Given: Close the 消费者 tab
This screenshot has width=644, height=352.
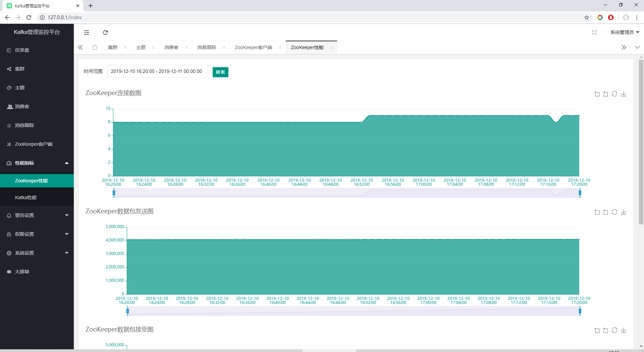Looking at the screenshot, I should click(x=186, y=47).
